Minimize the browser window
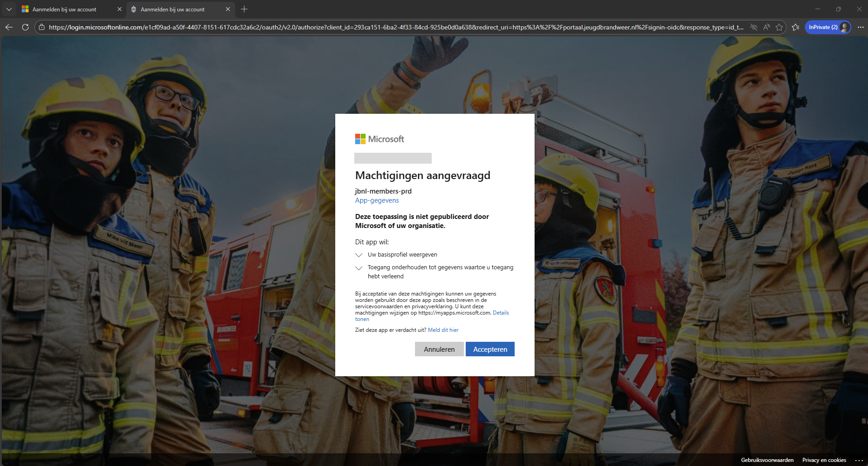This screenshot has height=466, width=868. (x=818, y=9)
